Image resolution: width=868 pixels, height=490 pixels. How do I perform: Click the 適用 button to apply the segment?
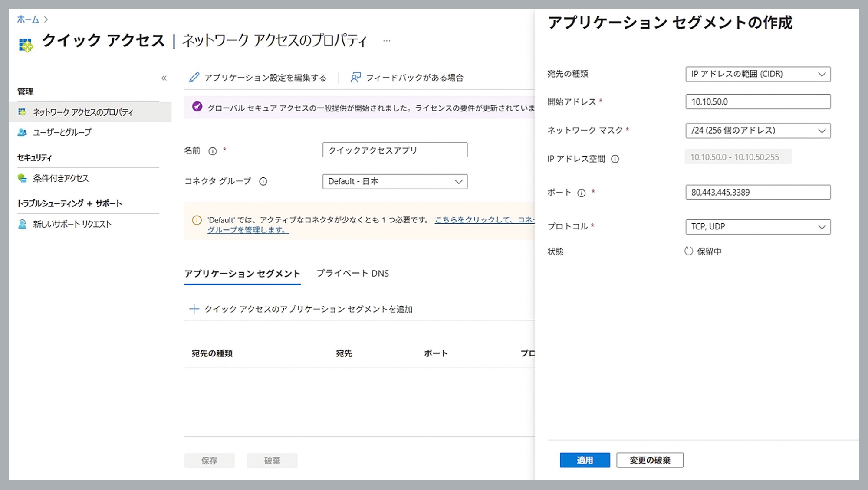(x=585, y=461)
